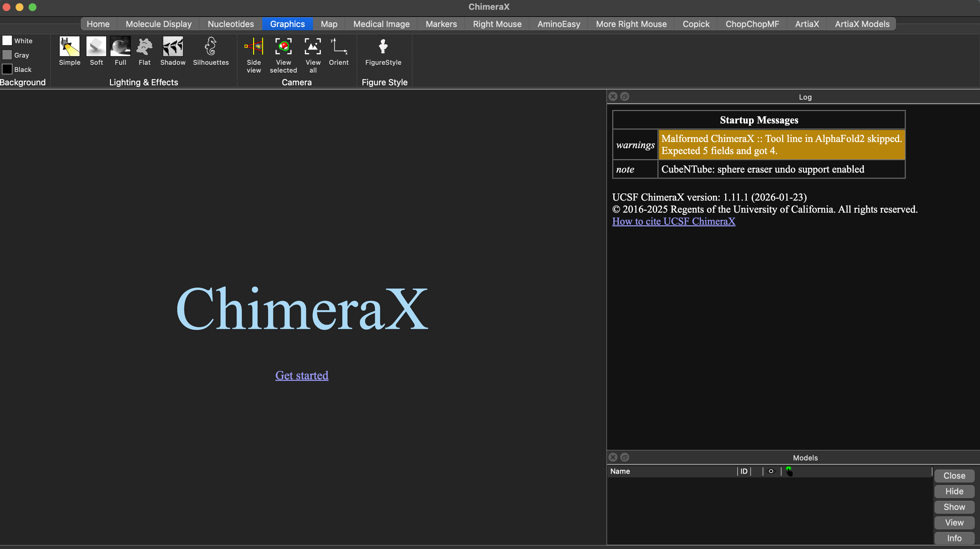Click the Hide button in Models panel
Image resolution: width=980 pixels, height=549 pixels.
tap(954, 491)
